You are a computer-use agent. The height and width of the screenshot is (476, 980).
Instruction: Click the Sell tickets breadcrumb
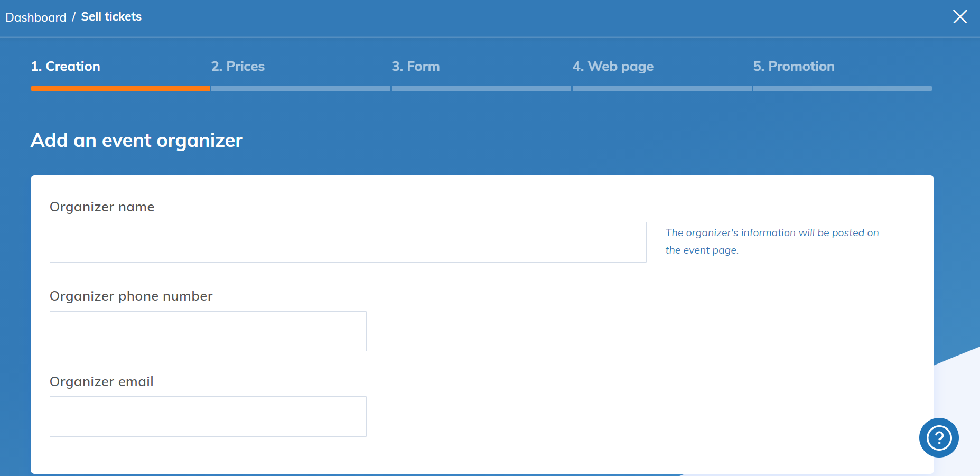(x=111, y=17)
